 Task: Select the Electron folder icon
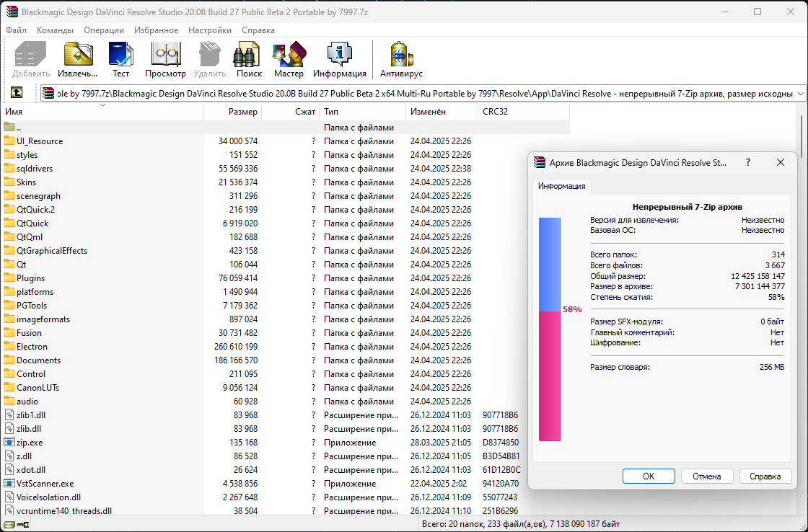pos(9,346)
